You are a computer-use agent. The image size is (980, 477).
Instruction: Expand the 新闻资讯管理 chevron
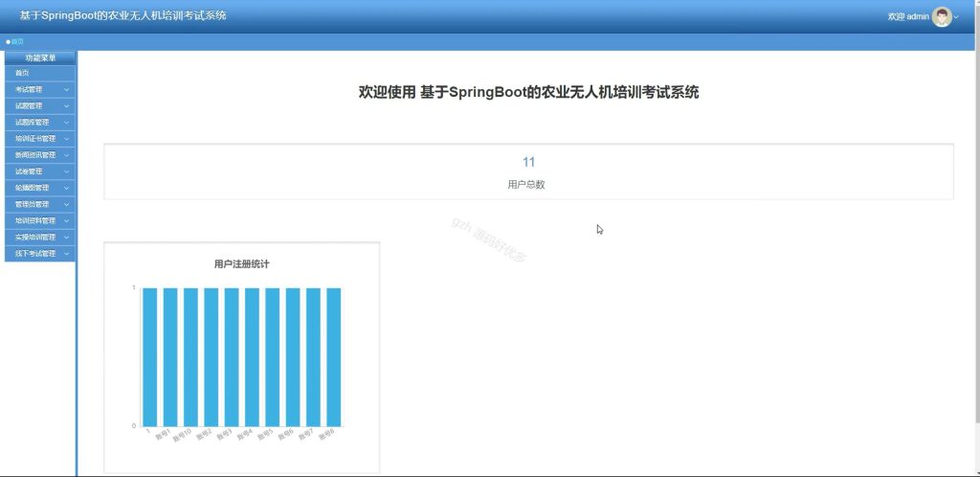pos(66,155)
